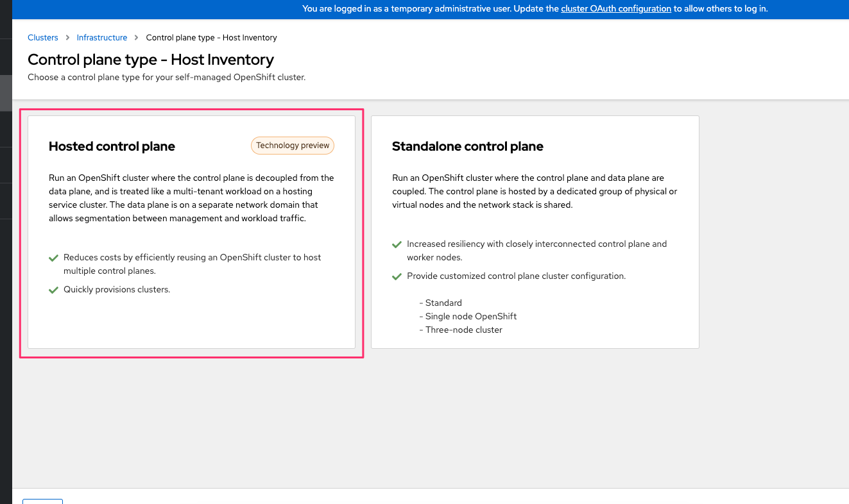Open the cluster OAuth configuration link
Screen dimensions: 849x504
pyautogui.click(x=616, y=9)
